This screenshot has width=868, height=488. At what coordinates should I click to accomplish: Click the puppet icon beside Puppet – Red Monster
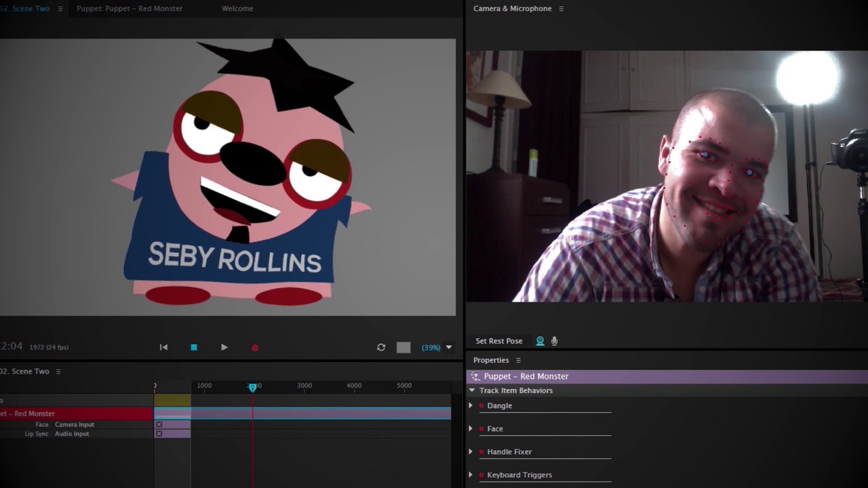click(x=475, y=376)
